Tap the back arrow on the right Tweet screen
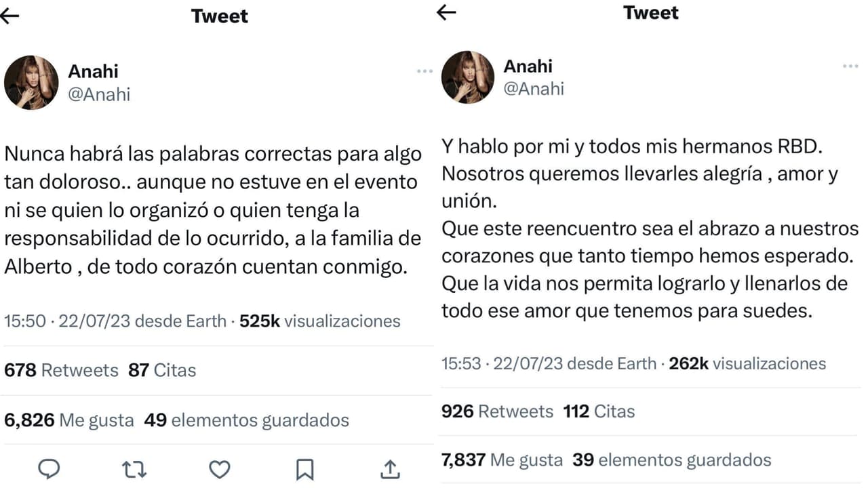The height and width of the screenshot is (488, 868). [447, 13]
